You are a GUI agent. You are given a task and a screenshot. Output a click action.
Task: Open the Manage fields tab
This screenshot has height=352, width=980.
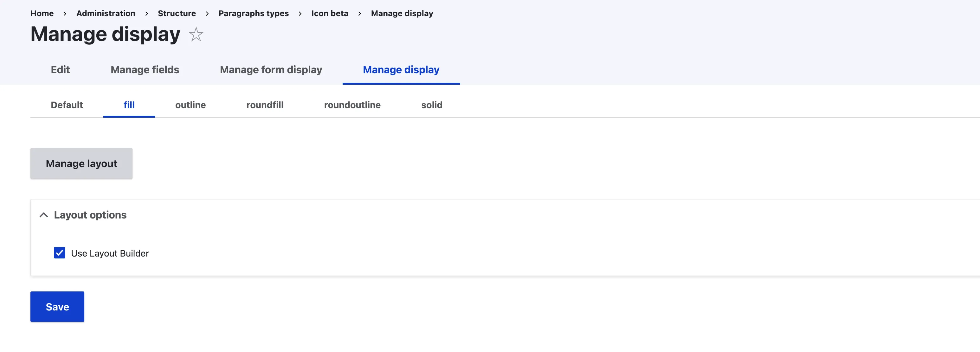tap(145, 70)
